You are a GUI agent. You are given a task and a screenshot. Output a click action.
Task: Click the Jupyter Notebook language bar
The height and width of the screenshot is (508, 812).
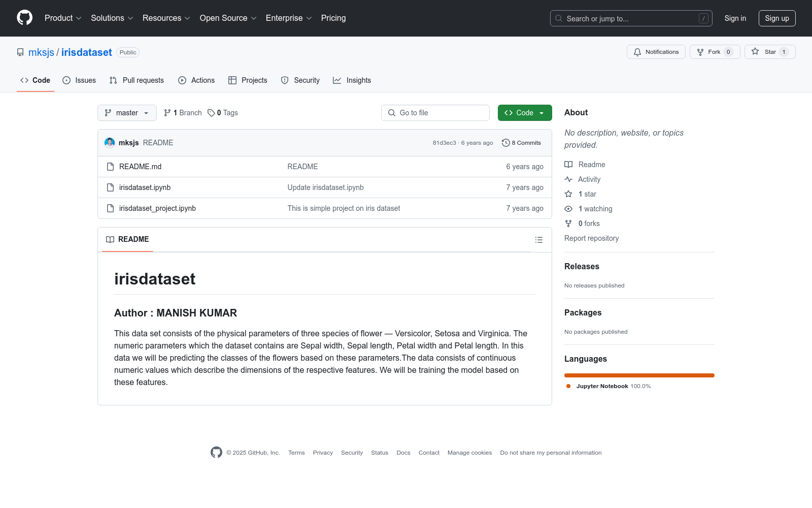tap(639, 375)
